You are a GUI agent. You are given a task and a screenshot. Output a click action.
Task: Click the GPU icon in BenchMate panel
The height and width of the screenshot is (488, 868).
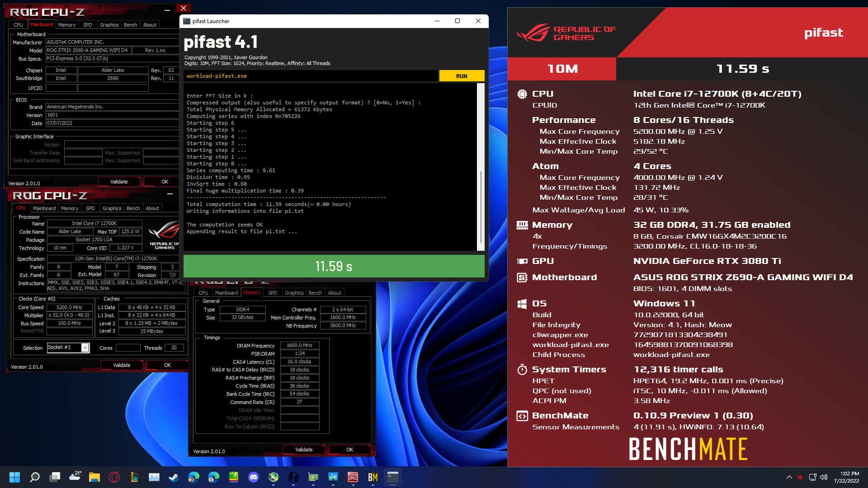[522, 261]
